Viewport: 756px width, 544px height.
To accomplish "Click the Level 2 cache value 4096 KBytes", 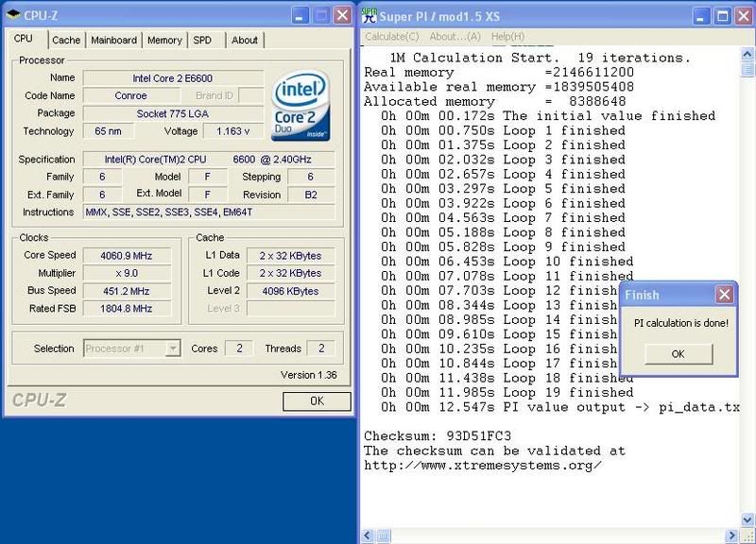I will 290,291.
